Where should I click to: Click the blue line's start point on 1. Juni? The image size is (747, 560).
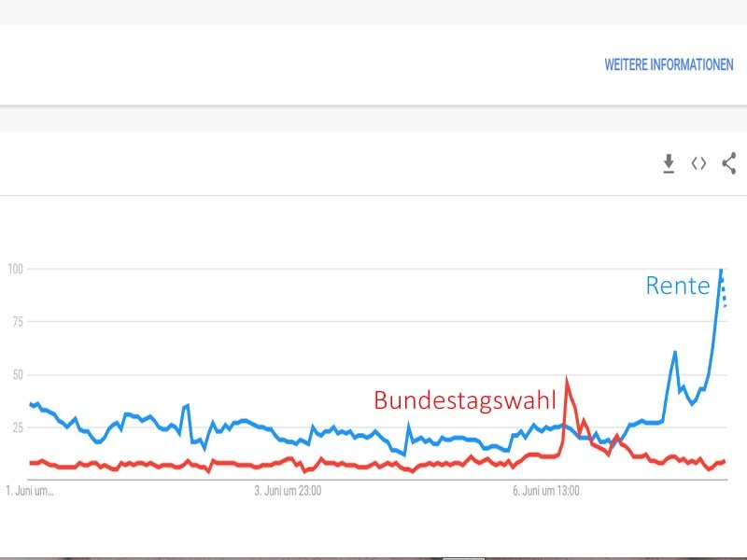pos(31,404)
